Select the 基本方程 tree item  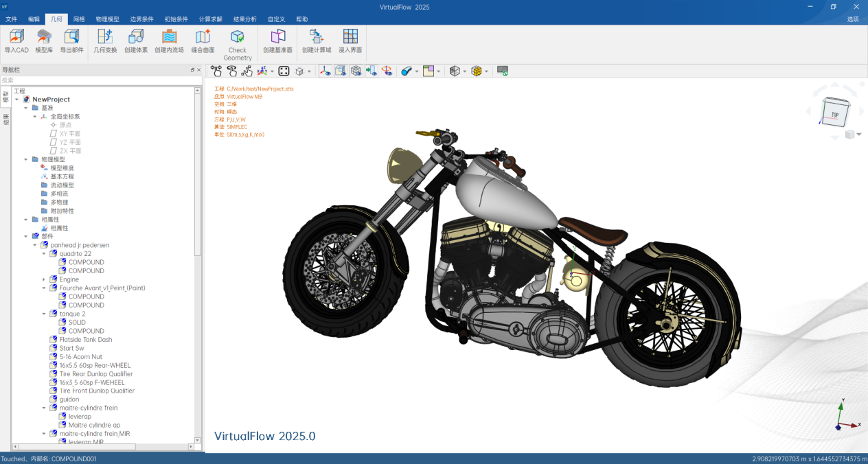coord(62,176)
